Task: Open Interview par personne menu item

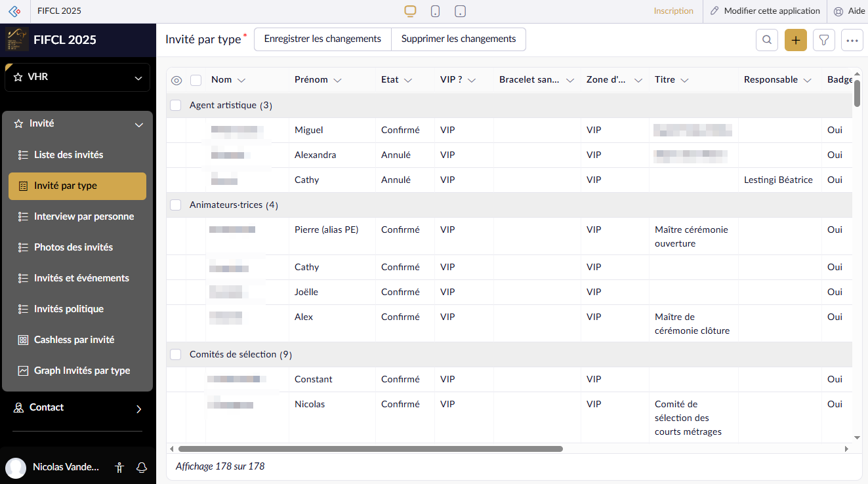Action: (x=83, y=216)
